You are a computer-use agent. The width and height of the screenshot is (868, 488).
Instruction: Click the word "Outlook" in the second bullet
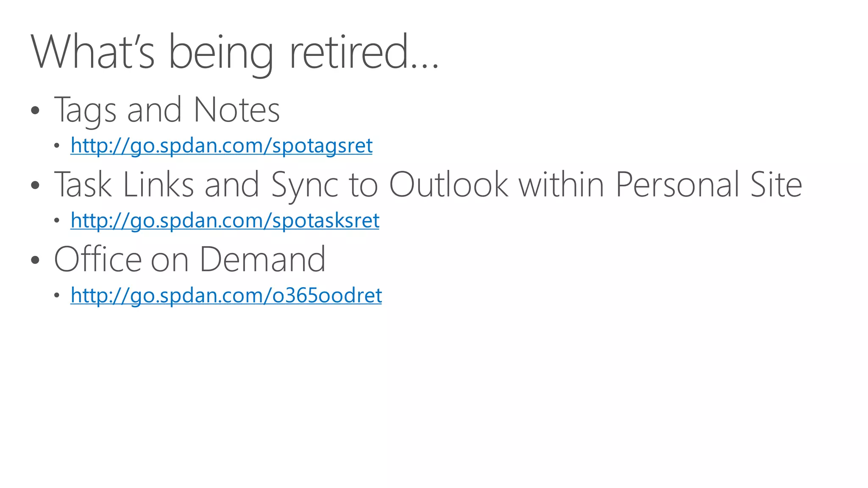coord(448,185)
